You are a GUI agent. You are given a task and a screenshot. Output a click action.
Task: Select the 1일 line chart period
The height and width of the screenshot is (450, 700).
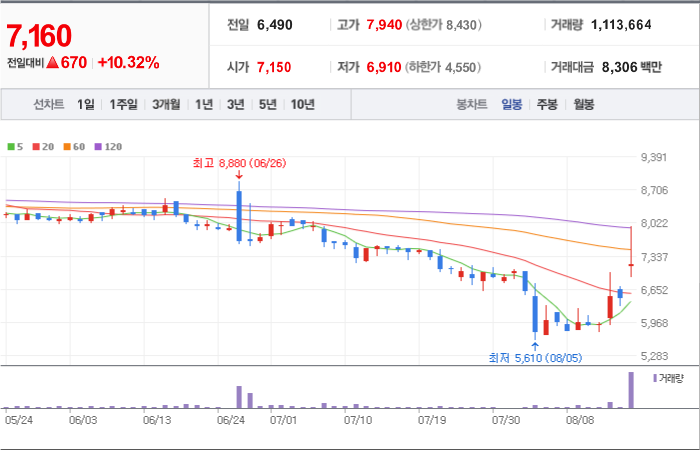point(86,104)
